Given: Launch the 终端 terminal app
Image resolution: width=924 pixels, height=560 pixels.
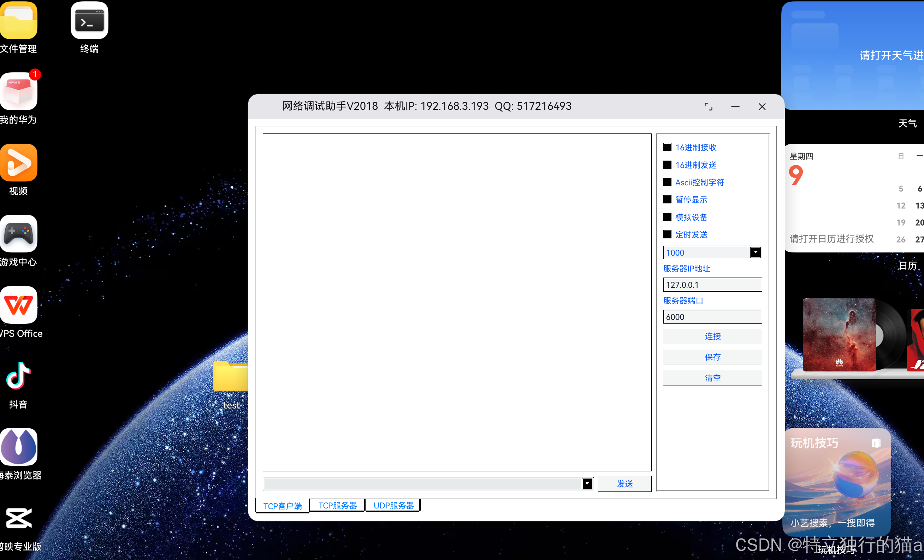Looking at the screenshot, I should [89, 20].
